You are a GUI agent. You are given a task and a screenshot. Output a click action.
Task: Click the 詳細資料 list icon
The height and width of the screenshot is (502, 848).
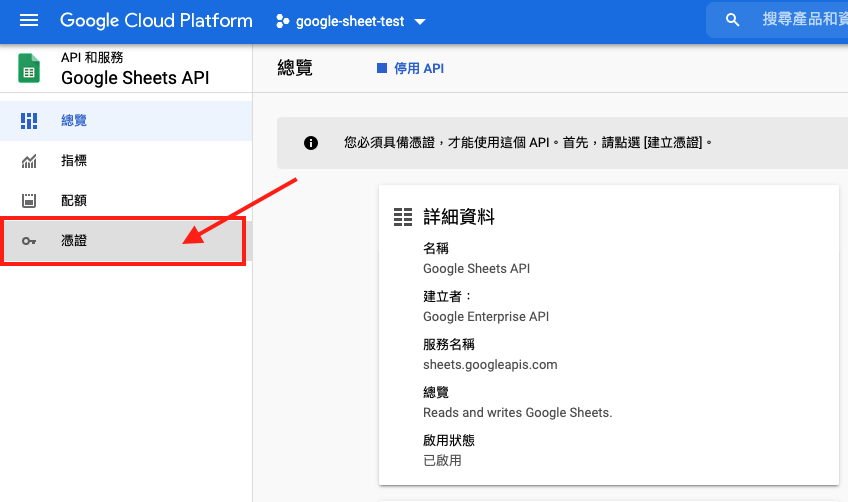(403, 217)
